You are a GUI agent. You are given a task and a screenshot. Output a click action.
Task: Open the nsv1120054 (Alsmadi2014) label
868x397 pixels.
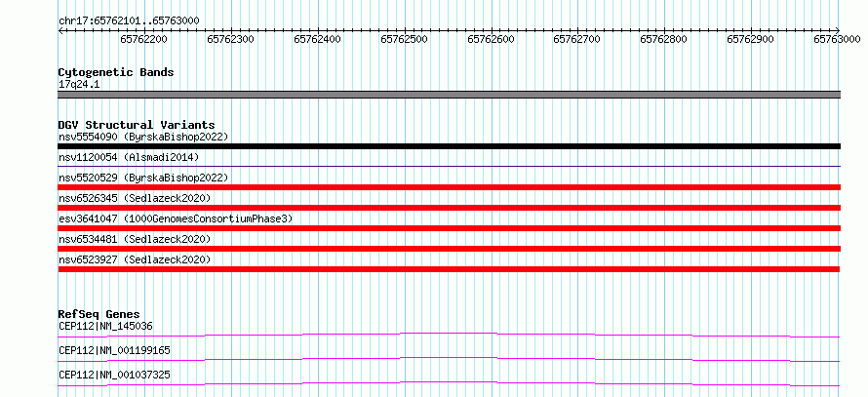(x=129, y=157)
